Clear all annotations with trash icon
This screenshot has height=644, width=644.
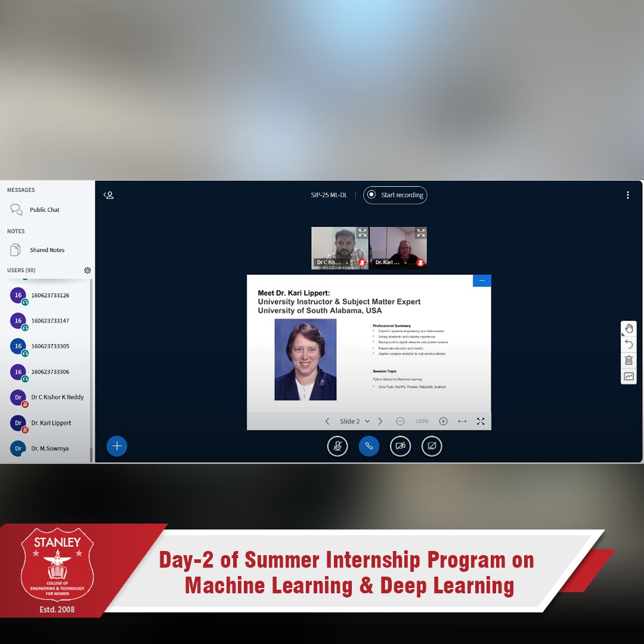628,360
